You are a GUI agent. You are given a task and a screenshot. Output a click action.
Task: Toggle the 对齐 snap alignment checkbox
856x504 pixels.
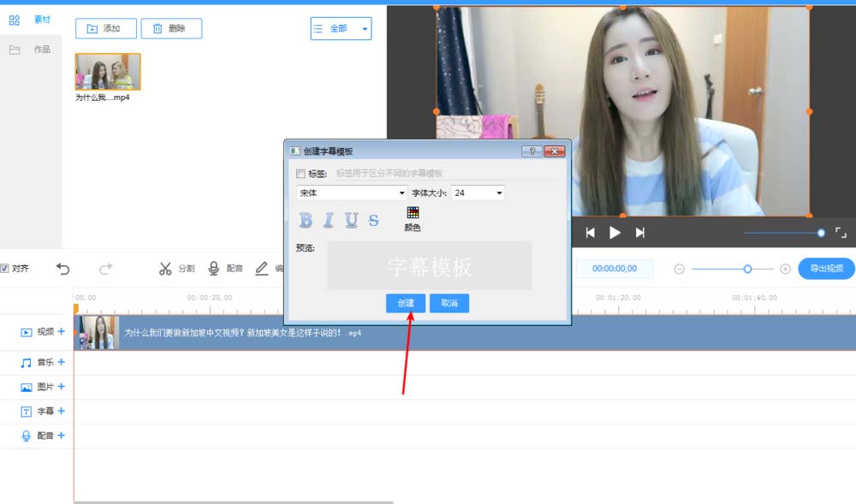(6, 267)
